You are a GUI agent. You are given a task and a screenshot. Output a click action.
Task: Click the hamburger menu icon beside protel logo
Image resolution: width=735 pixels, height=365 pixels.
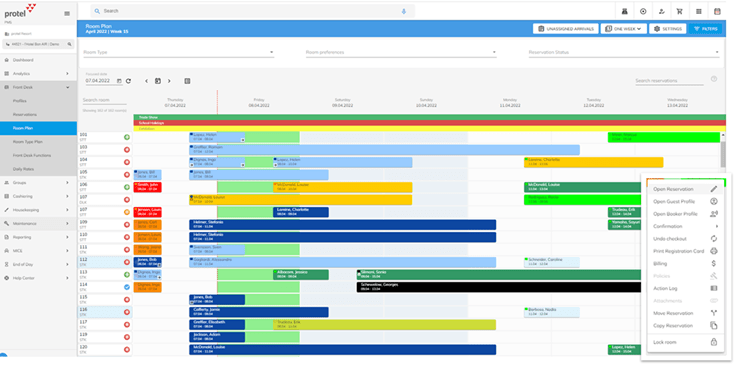[67, 14]
